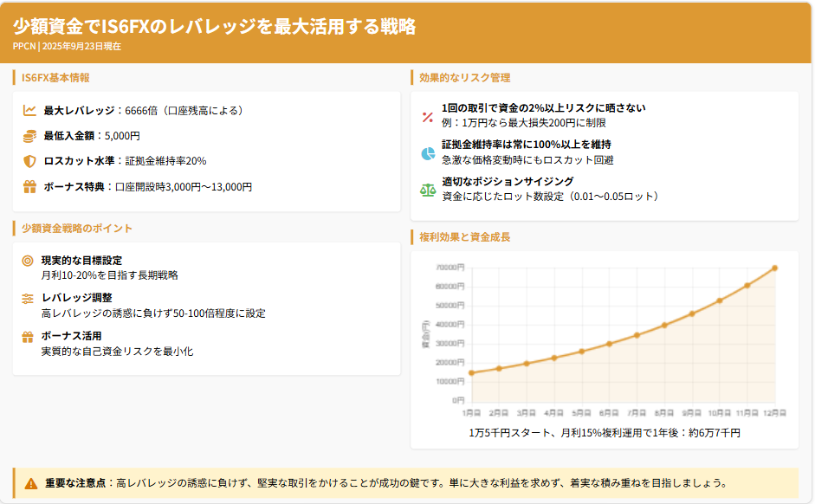Select the shield icon beside ロスカット水準
Screen dimensions: 815x504
click(29, 161)
